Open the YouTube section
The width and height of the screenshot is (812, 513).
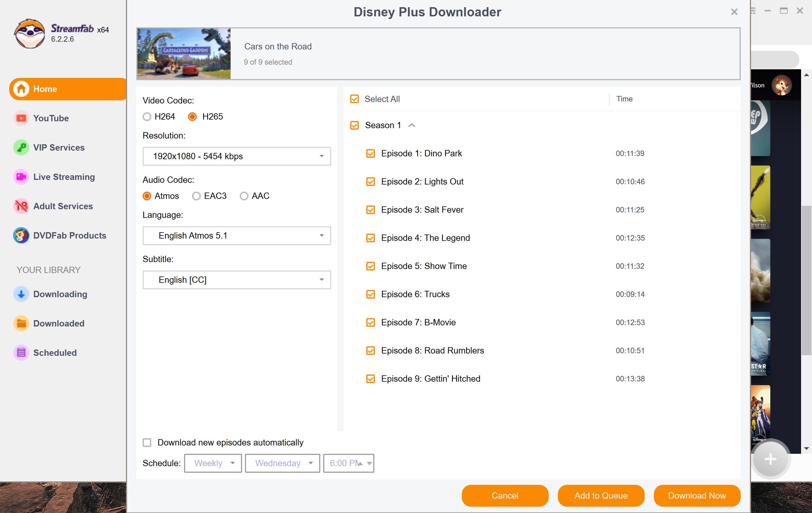click(51, 118)
